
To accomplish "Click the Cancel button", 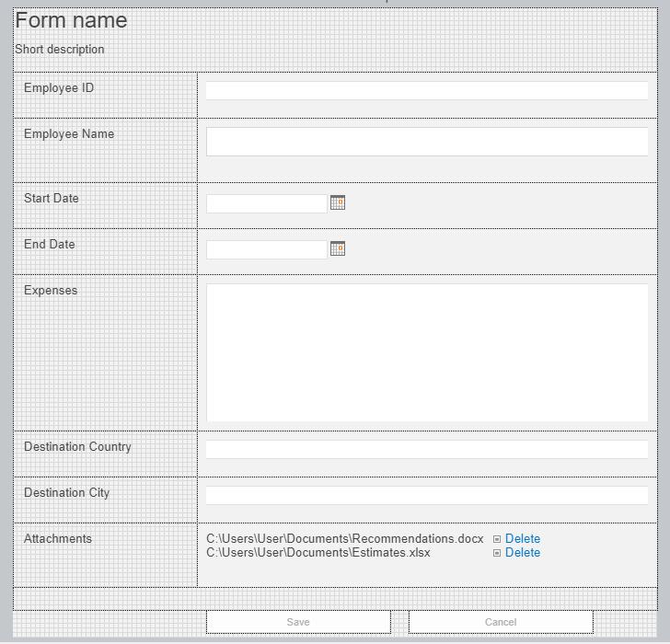I will [x=501, y=622].
